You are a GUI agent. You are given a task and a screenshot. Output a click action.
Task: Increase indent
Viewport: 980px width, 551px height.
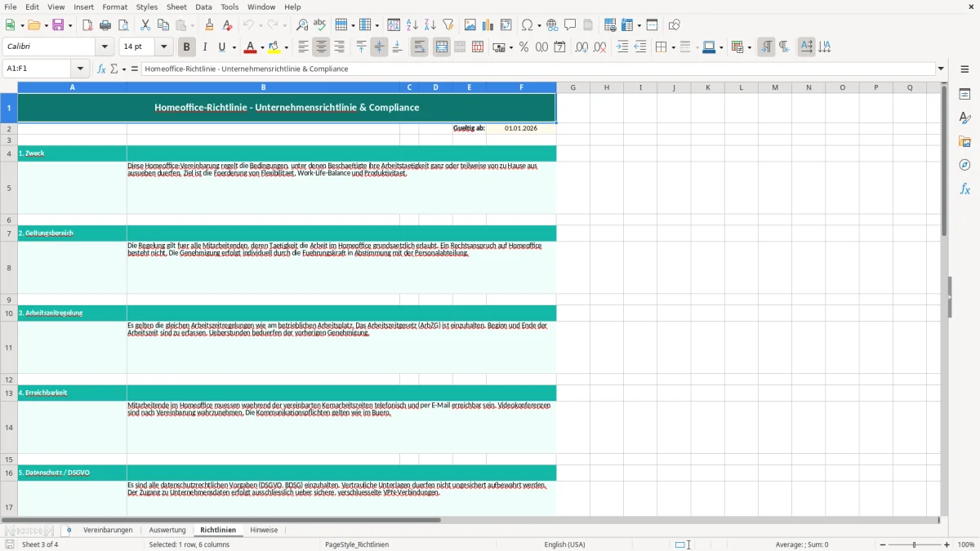click(x=622, y=47)
